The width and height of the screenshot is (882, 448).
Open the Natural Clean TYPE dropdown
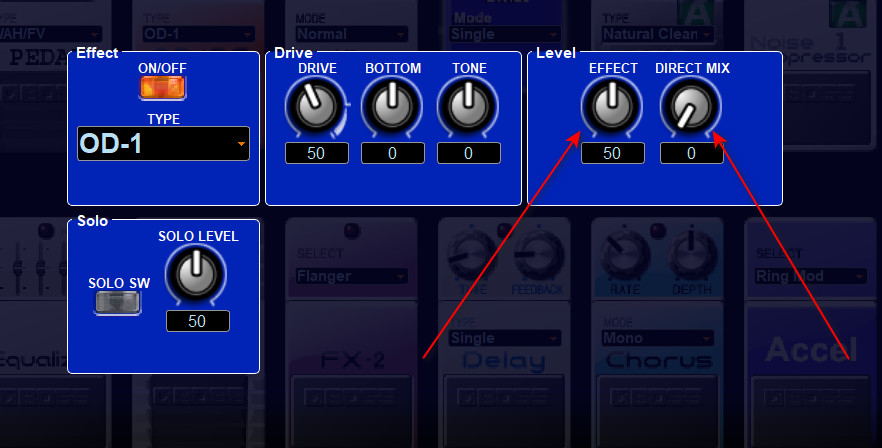tap(657, 34)
